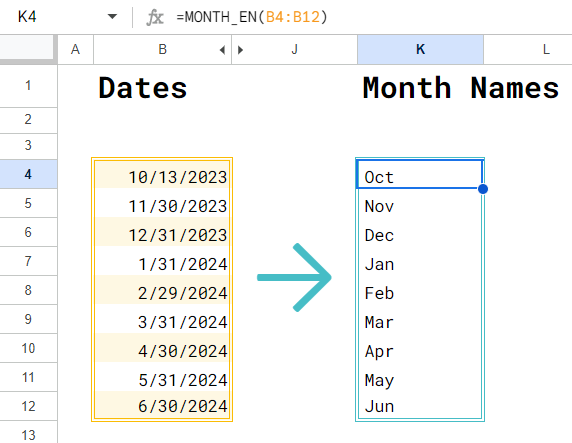Select row 3 header
The image size is (572, 443).
[28, 146]
